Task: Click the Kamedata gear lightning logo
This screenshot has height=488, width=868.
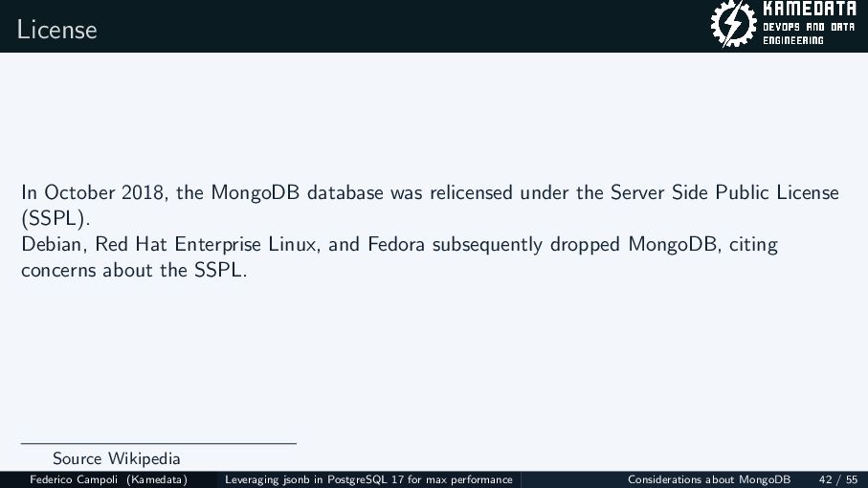Action: click(x=733, y=26)
